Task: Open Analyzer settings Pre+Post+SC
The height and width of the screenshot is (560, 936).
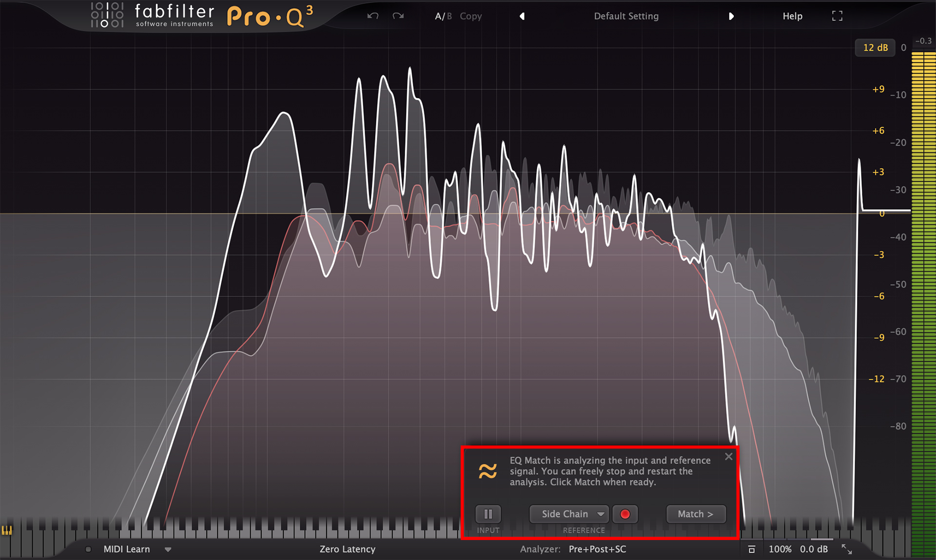Action: (597, 549)
